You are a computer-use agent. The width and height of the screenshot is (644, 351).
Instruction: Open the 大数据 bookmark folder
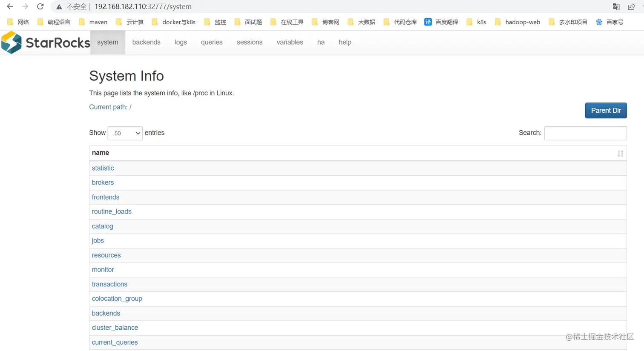tap(362, 22)
